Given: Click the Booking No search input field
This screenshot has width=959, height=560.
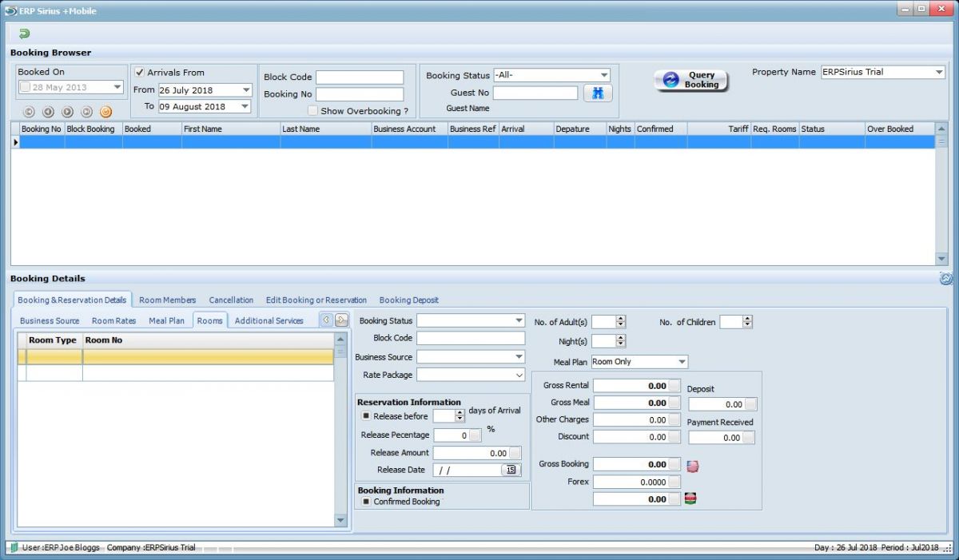Looking at the screenshot, I should pyautogui.click(x=360, y=94).
